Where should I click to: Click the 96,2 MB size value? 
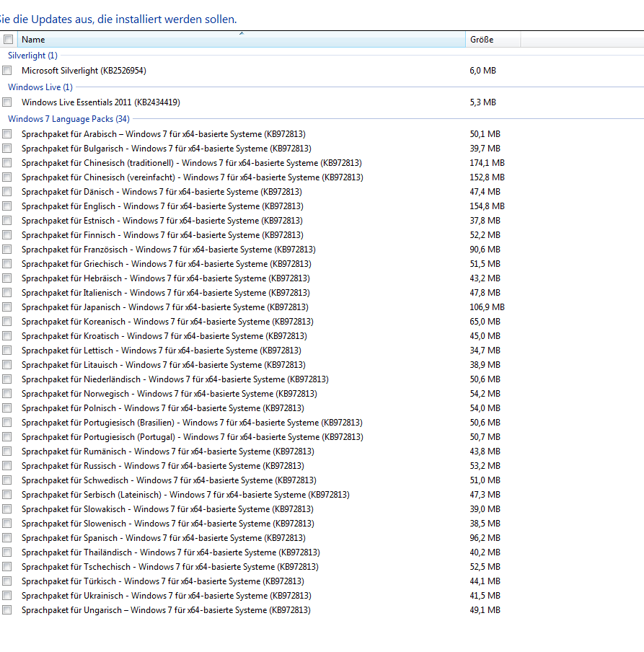(485, 537)
